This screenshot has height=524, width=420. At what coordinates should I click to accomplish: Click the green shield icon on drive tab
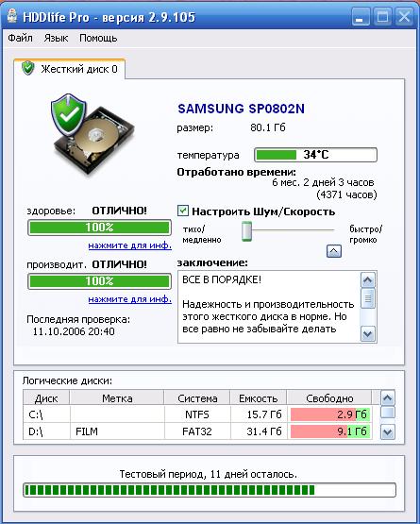(x=28, y=68)
